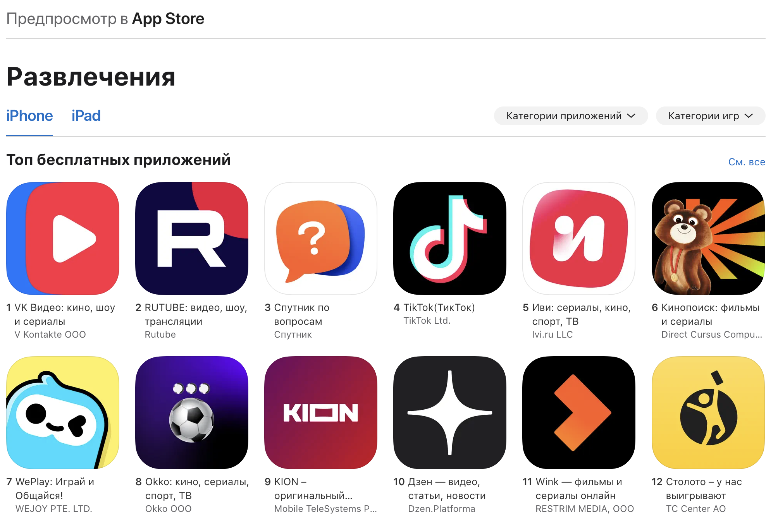Viewport: 778px width, 532px height.
Task: Select the iPhone tab
Action: click(x=29, y=116)
